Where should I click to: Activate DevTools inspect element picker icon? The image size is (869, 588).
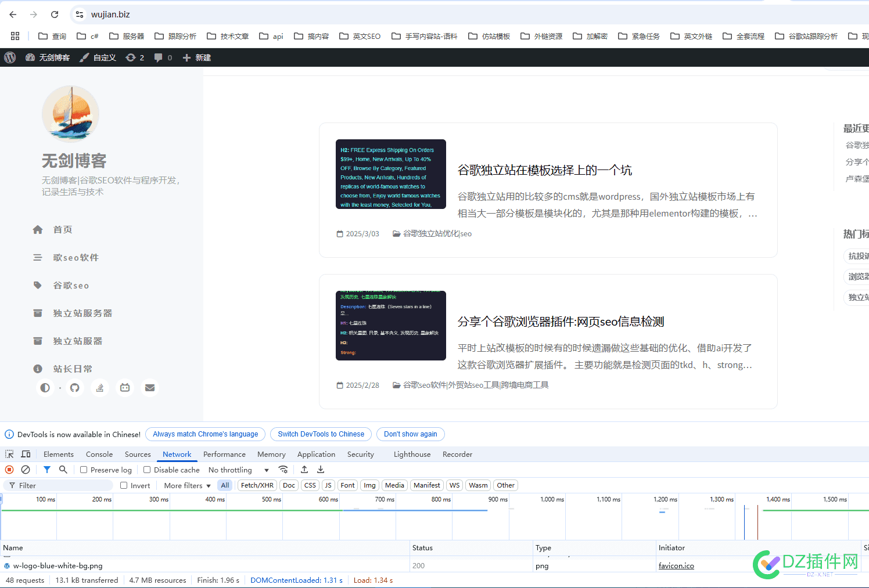click(9, 454)
